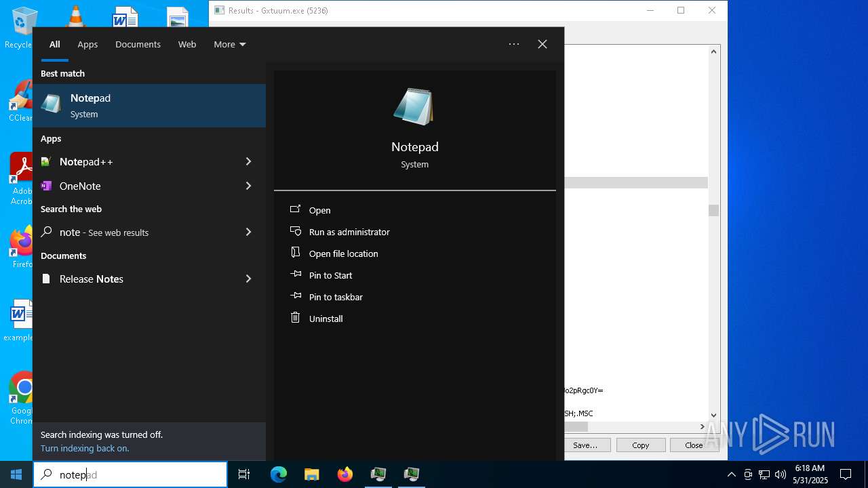
Task: Expand Notepad++ result chevron
Action: [248, 161]
